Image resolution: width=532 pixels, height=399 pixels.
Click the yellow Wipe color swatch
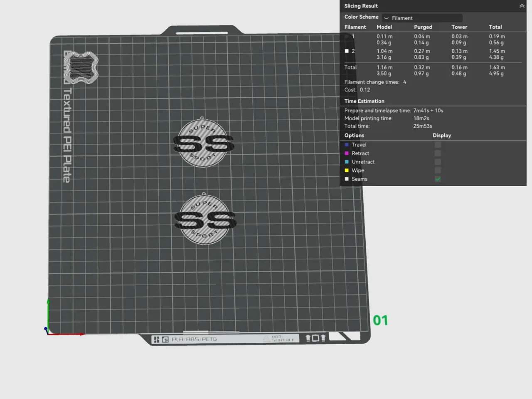(347, 170)
